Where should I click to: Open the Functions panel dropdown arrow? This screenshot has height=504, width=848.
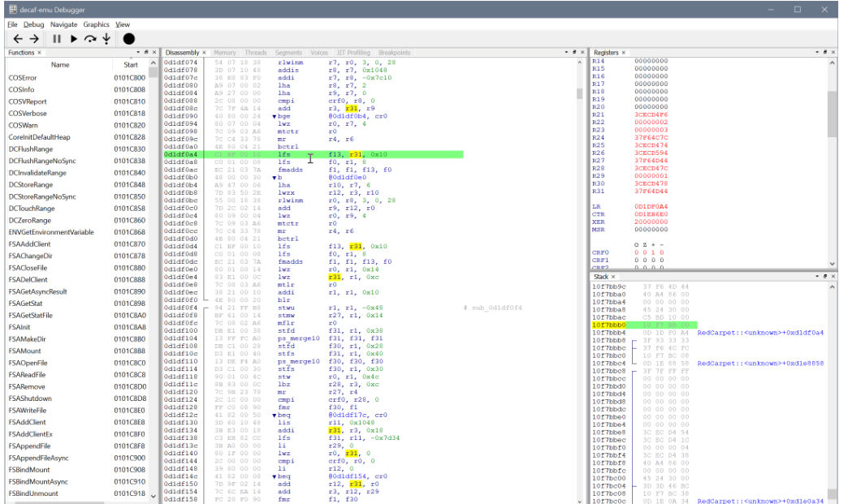point(137,52)
